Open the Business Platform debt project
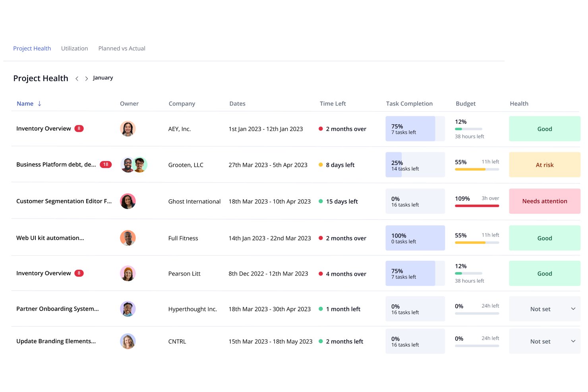588x392 pixels. point(56,164)
